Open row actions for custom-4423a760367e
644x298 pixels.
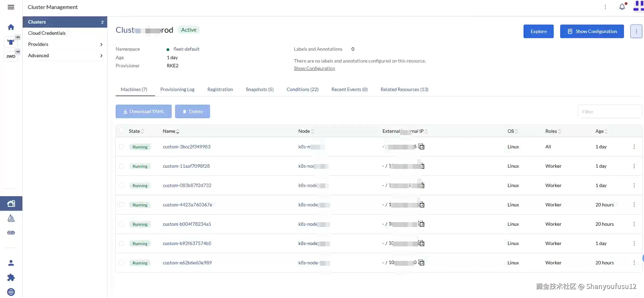634,205
